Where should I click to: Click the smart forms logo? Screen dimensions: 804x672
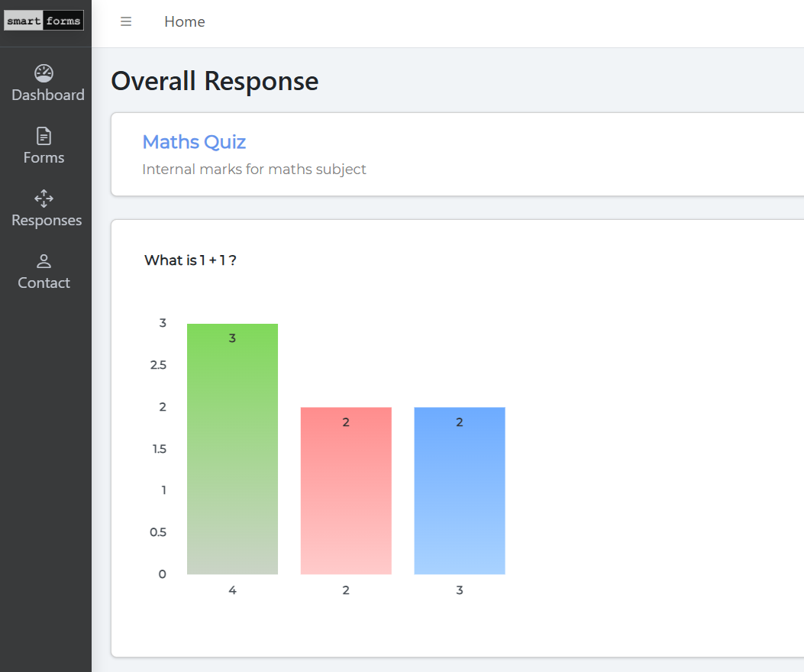[44, 21]
